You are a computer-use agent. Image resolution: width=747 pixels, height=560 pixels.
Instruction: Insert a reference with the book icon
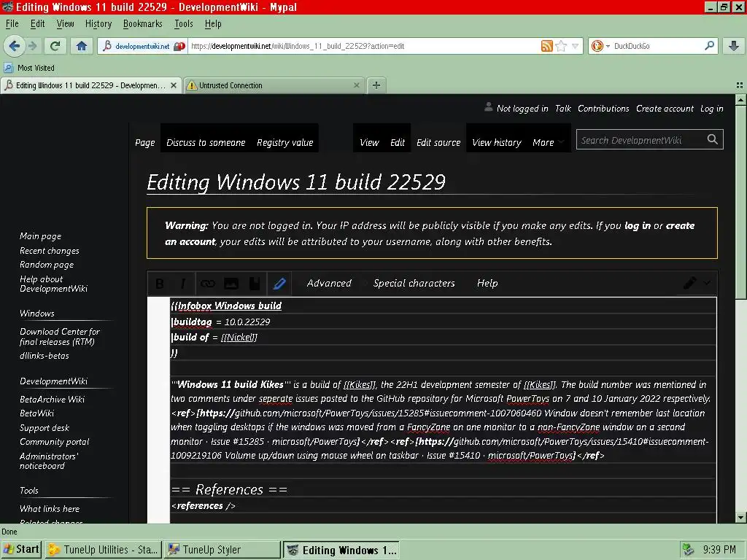[x=255, y=284]
